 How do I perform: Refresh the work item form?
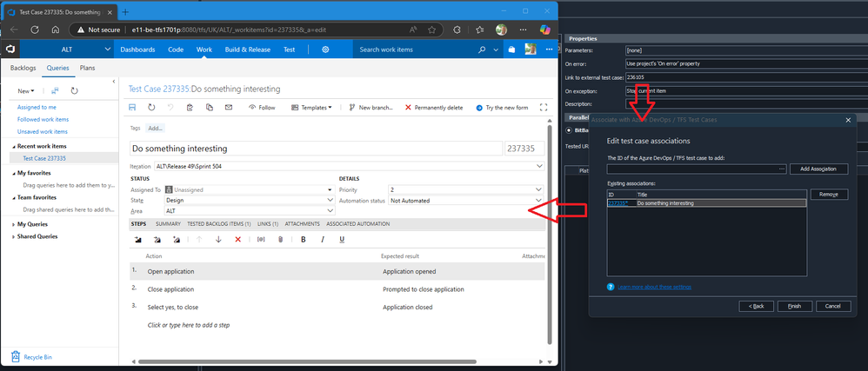[151, 107]
